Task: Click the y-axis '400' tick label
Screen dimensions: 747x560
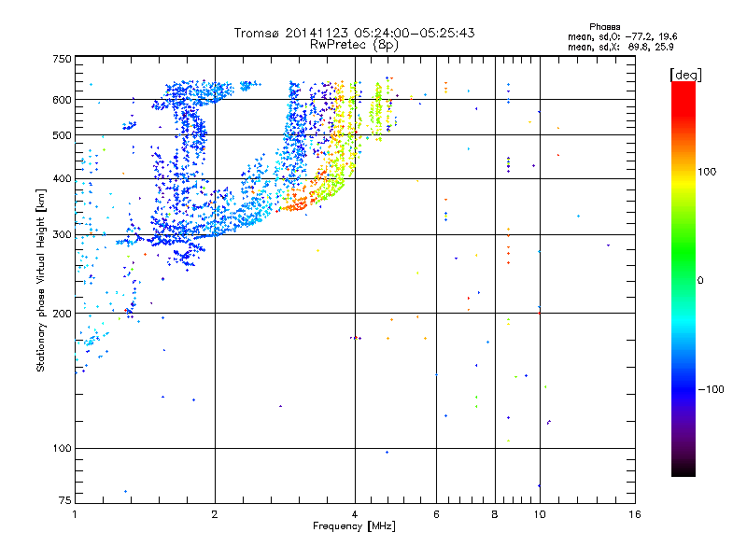Action: click(62, 178)
